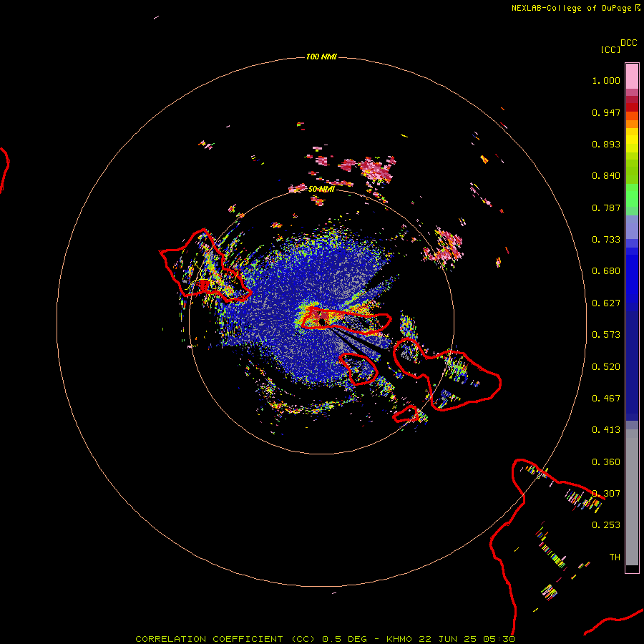Click the CORRELATION COEFFICIENT product caption
The width and height of the screenshot is (644, 644).
[225, 639]
